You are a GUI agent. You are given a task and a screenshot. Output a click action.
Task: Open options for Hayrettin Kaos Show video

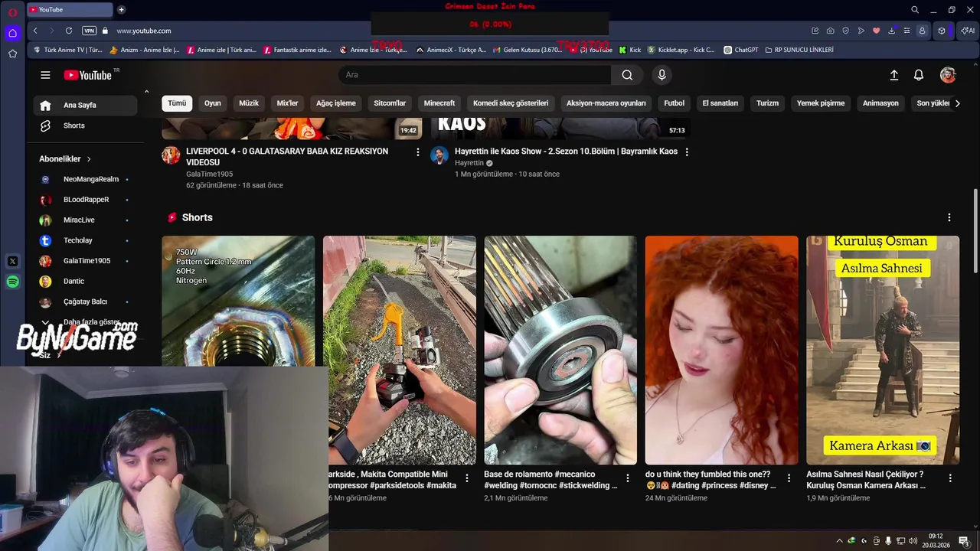[x=686, y=152]
